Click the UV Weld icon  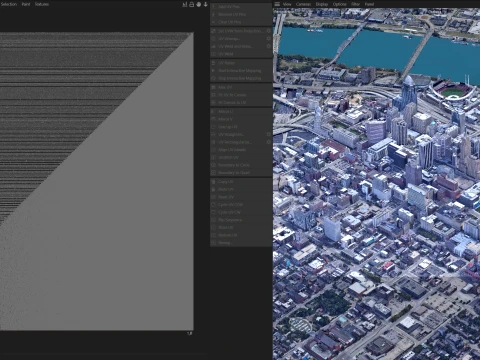coord(213,54)
